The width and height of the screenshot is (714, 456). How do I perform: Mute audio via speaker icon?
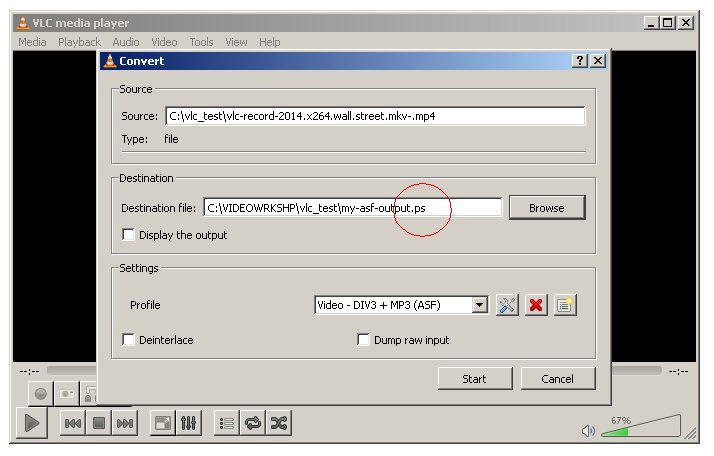(x=588, y=430)
